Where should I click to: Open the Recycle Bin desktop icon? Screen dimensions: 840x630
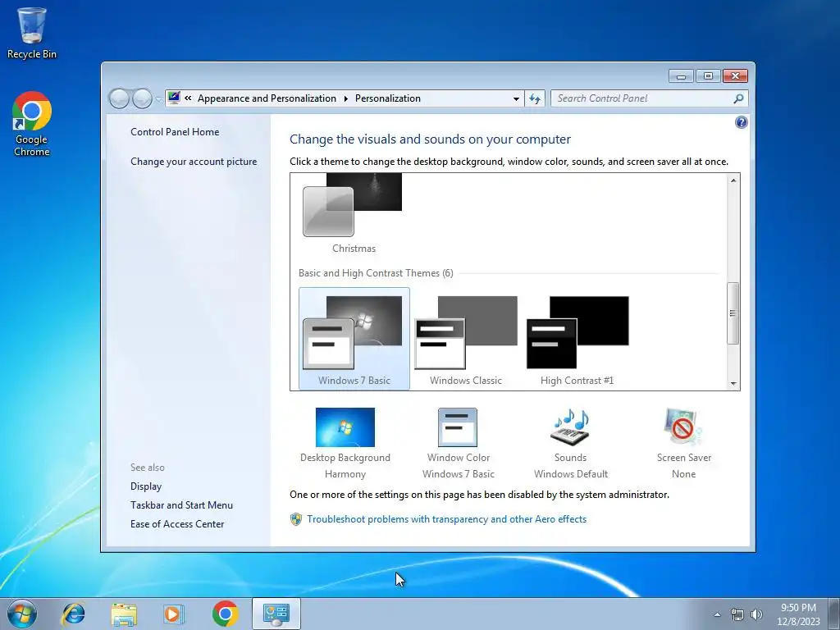(x=32, y=33)
